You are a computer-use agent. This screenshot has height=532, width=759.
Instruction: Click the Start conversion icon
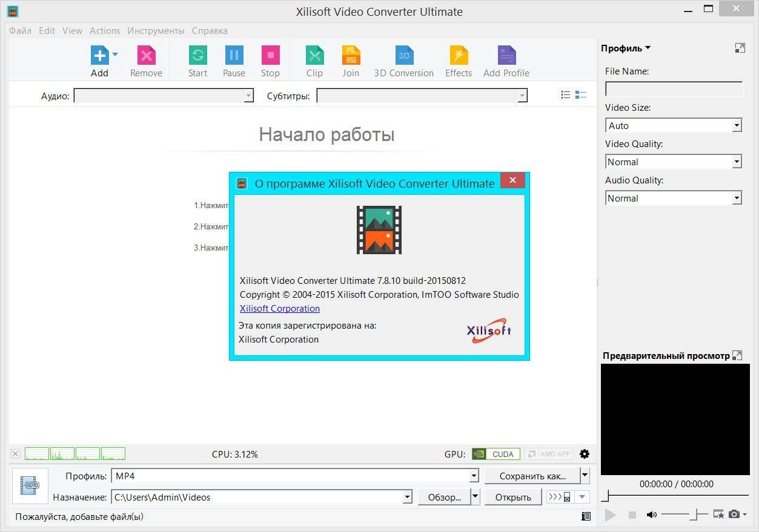pos(197,56)
